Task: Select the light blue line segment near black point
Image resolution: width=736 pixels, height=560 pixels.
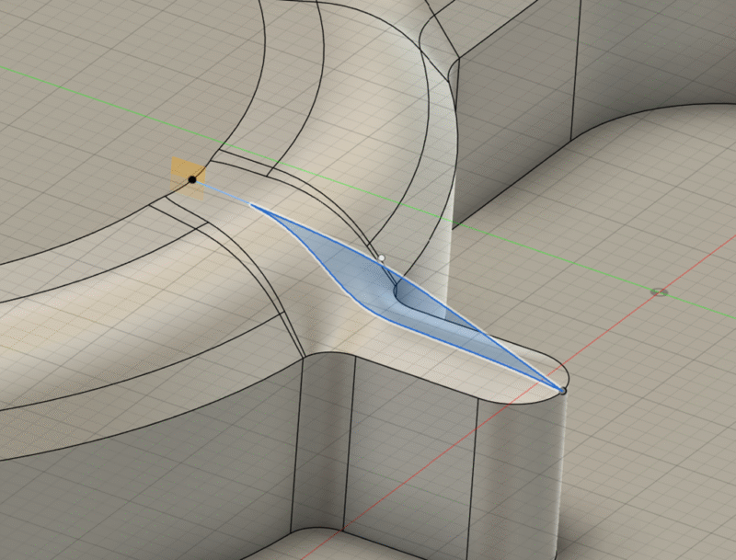Action: click(221, 192)
